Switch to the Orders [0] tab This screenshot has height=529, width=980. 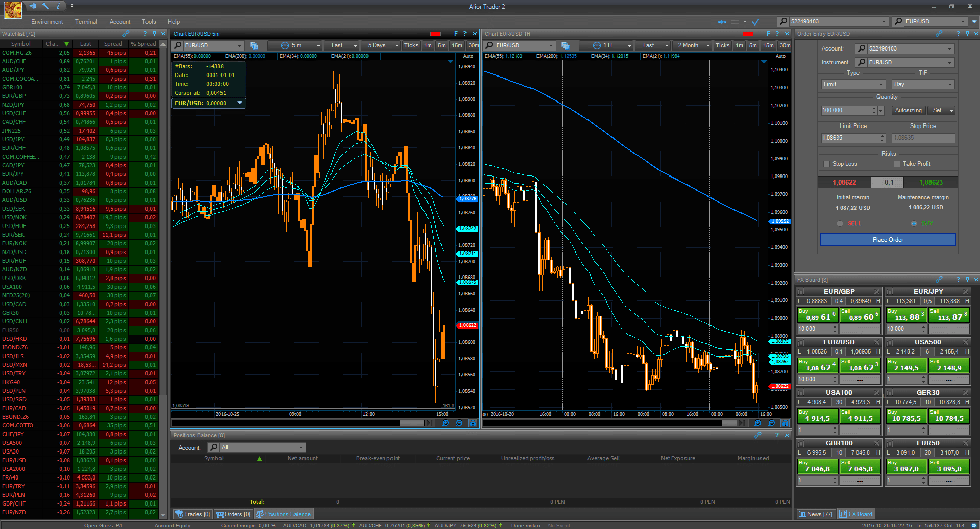pyautogui.click(x=233, y=514)
